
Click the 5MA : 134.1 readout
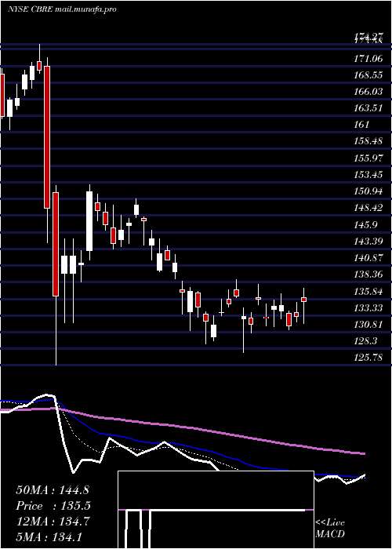[49, 536]
